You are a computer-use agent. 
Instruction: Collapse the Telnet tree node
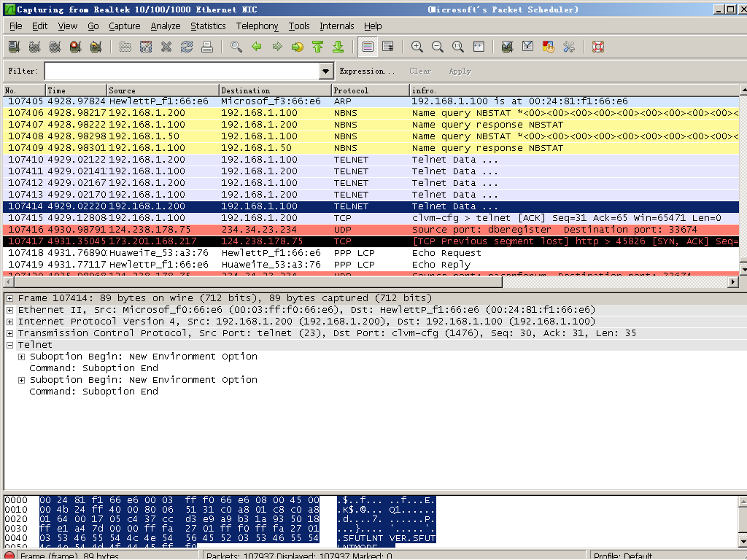9,345
